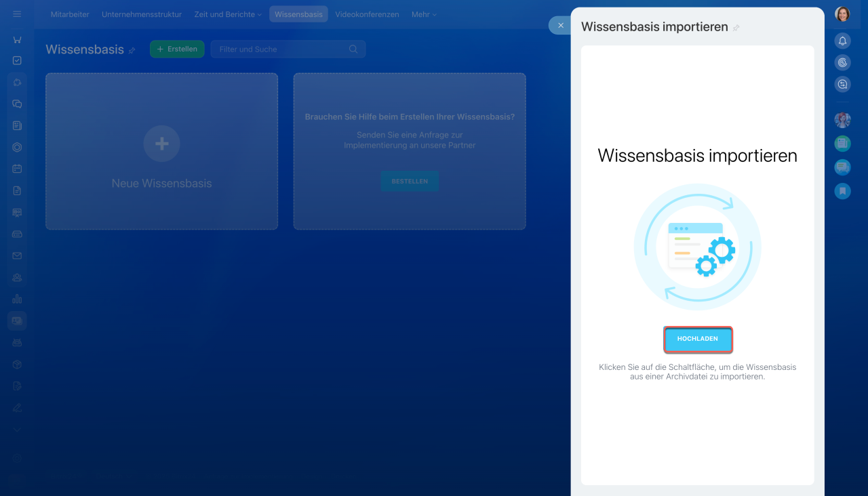Screen dimensions: 868x496
Task: Open the speech bubble with arrows icon
Action: pos(842,85)
